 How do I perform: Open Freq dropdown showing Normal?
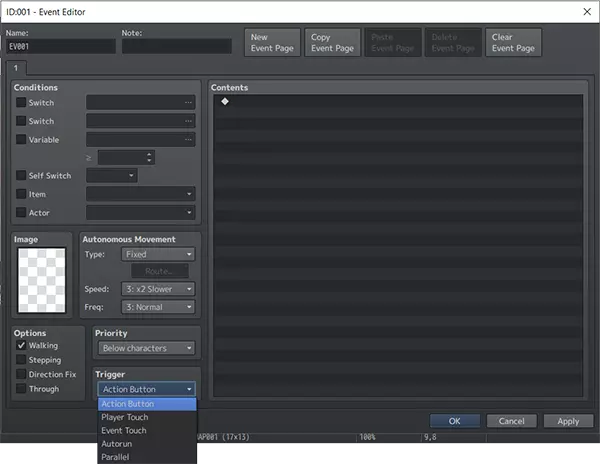pyautogui.click(x=158, y=307)
